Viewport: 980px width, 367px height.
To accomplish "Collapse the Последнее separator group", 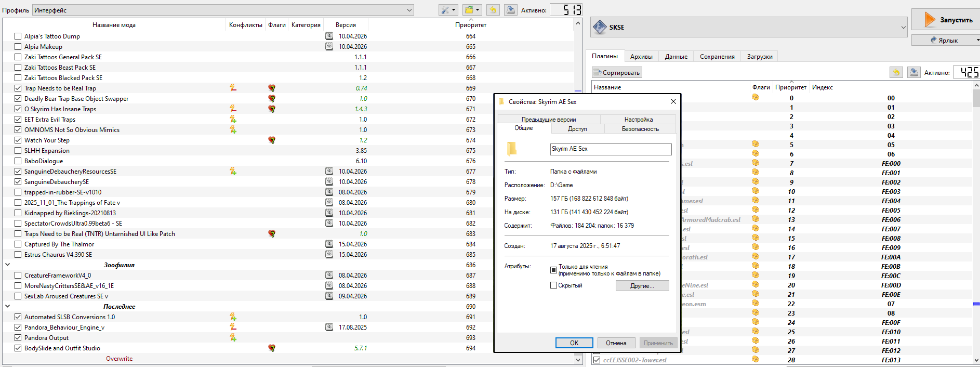I will tap(7, 306).
